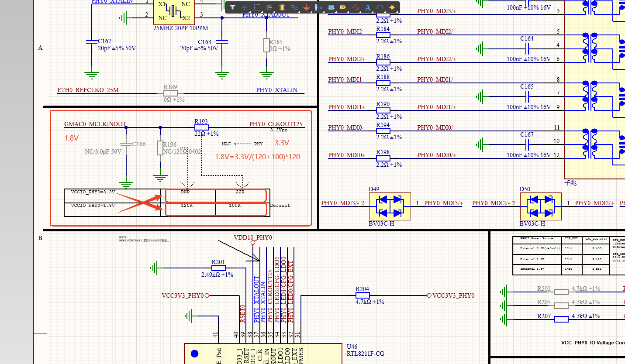The width and height of the screenshot is (625, 364).
Task: Choose the arc drawing tool
Action: click(380, 7)
